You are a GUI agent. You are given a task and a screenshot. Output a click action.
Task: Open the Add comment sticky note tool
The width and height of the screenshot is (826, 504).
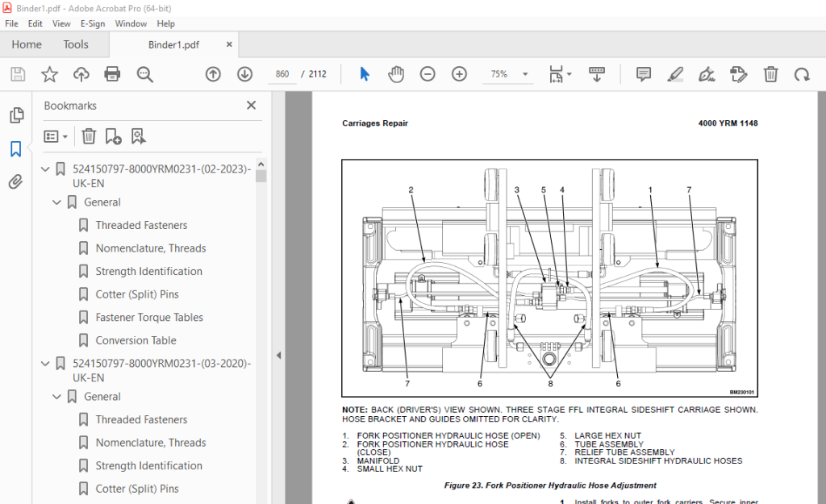[x=643, y=74]
